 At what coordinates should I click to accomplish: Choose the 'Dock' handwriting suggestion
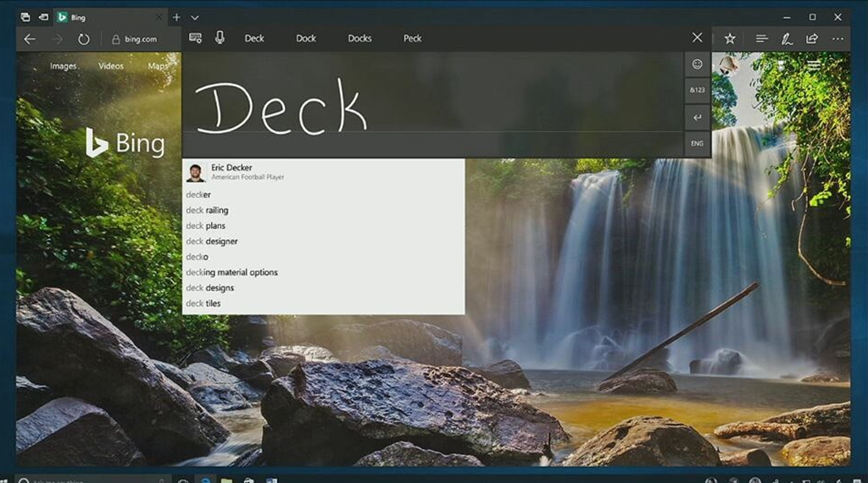click(306, 38)
